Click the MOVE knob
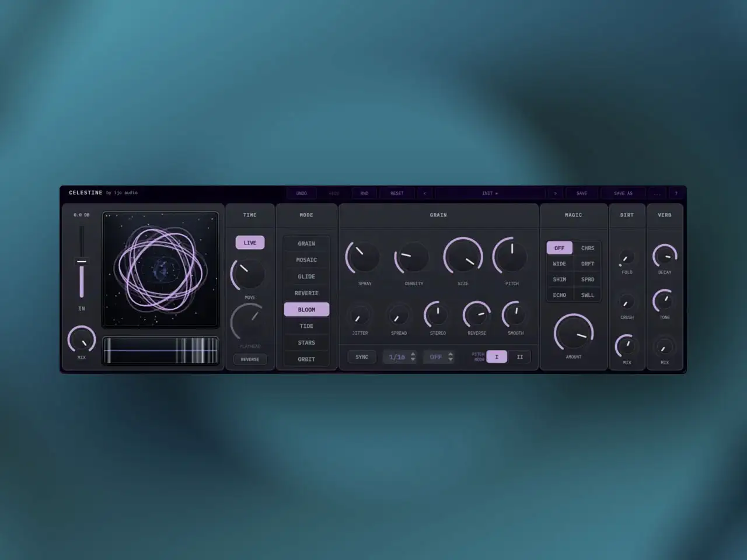The height and width of the screenshot is (560, 747). (x=248, y=274)
